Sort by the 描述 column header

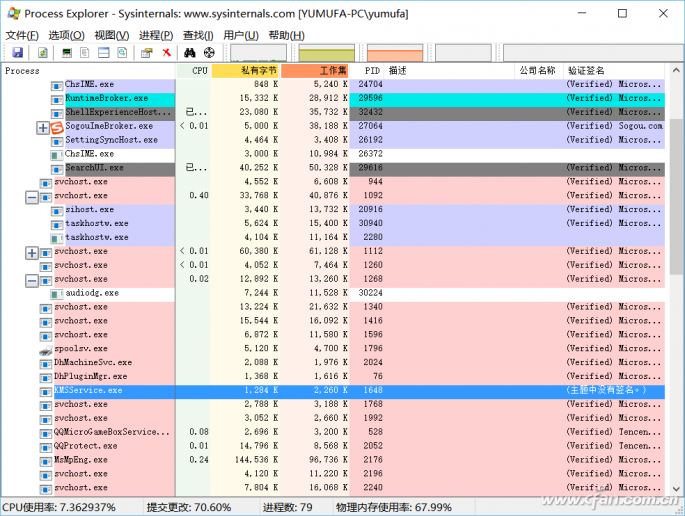click(450, 71)
